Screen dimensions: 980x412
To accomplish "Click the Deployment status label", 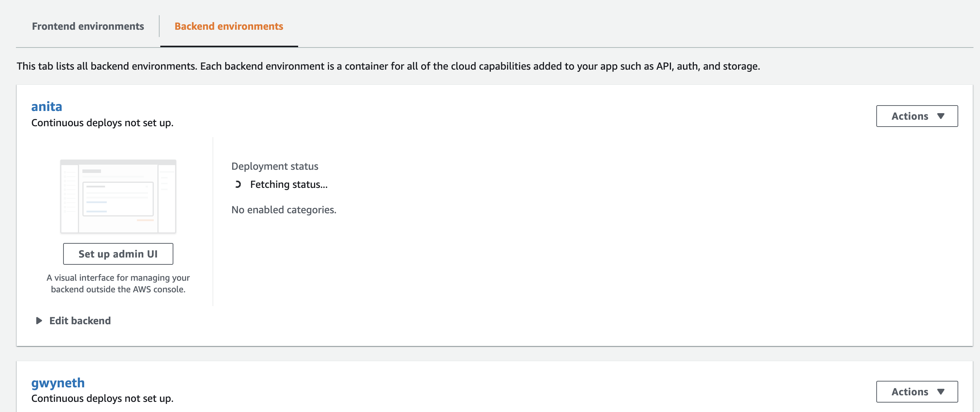I will click(275, 166).
